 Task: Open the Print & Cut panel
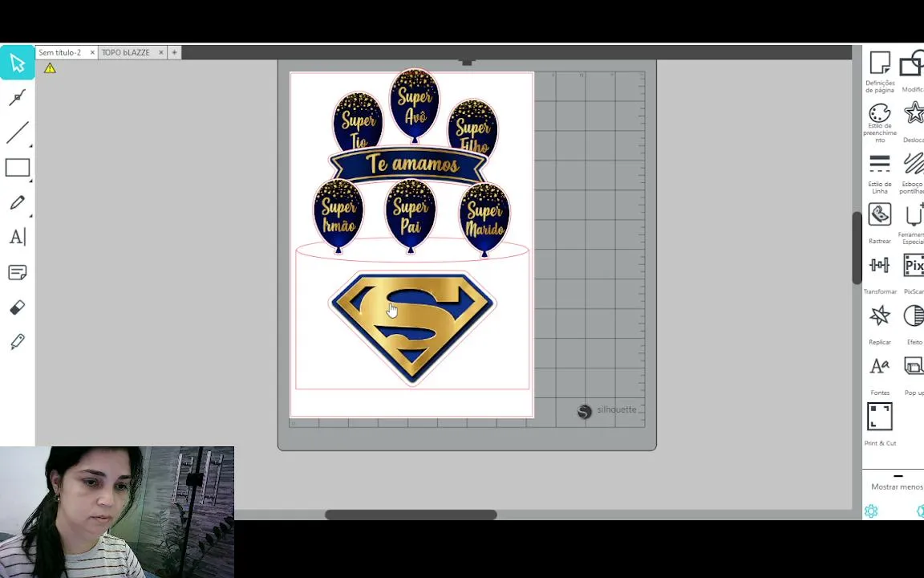tap(880, 424)
